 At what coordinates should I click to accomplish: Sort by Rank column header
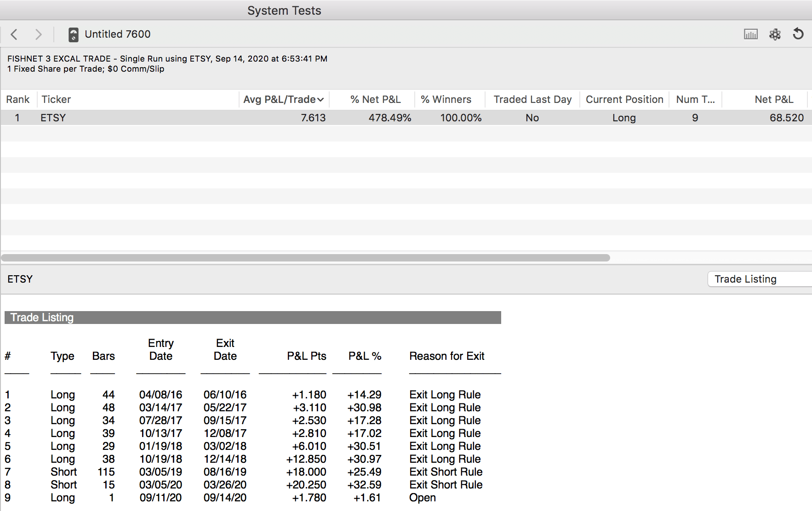18,99
